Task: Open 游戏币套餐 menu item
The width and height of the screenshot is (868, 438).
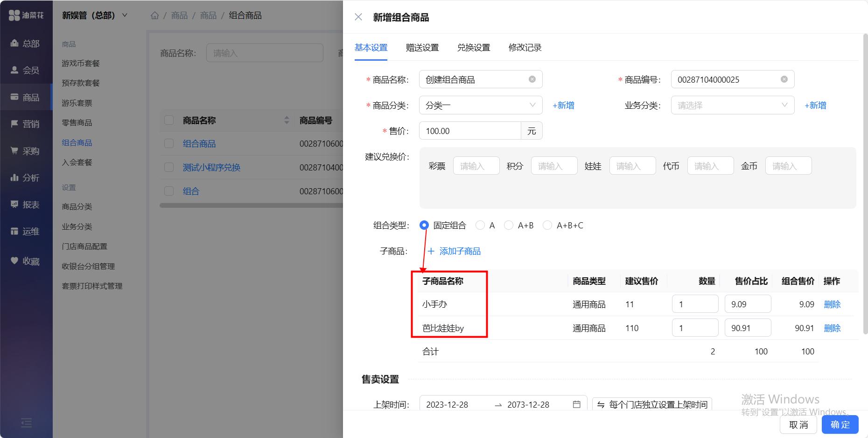Action: click(x=81, y=63)
